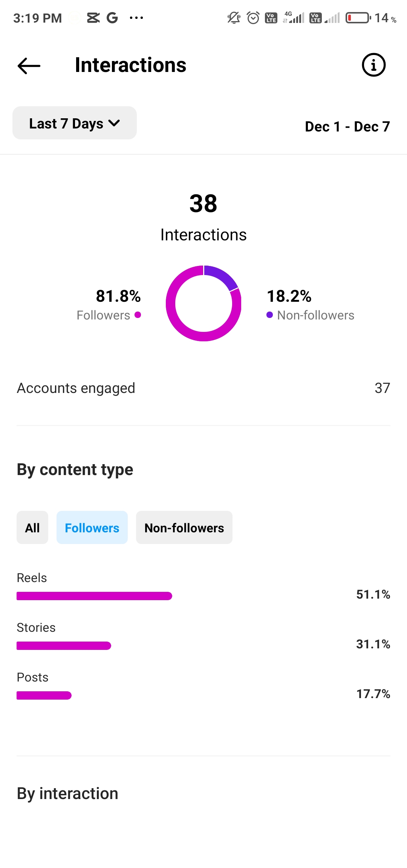Tap the Accounts engaged row
Screen dimensions: 407x868
click(203, 388)
